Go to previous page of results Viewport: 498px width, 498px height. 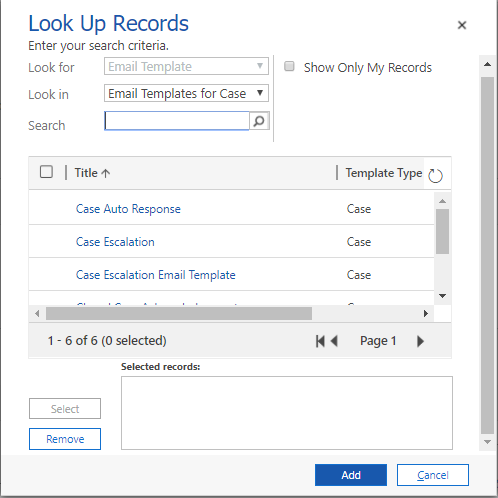pos(334,341)
